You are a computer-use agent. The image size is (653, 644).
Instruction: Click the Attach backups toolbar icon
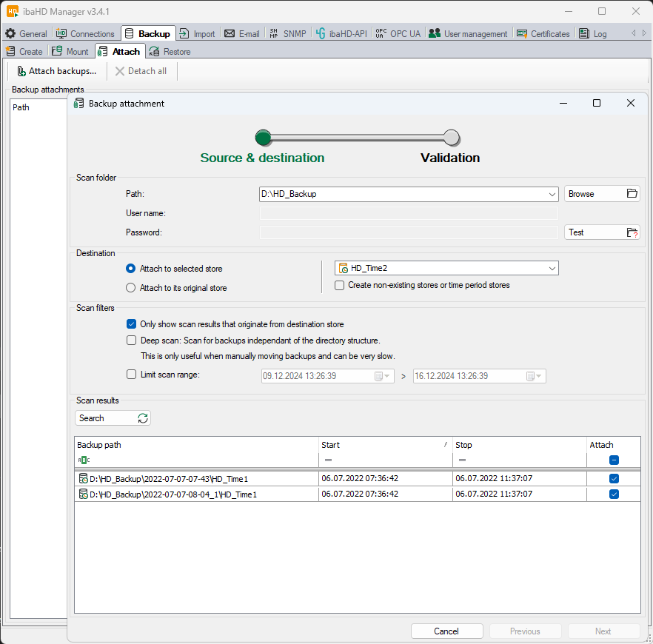click(x=21, y=71)
